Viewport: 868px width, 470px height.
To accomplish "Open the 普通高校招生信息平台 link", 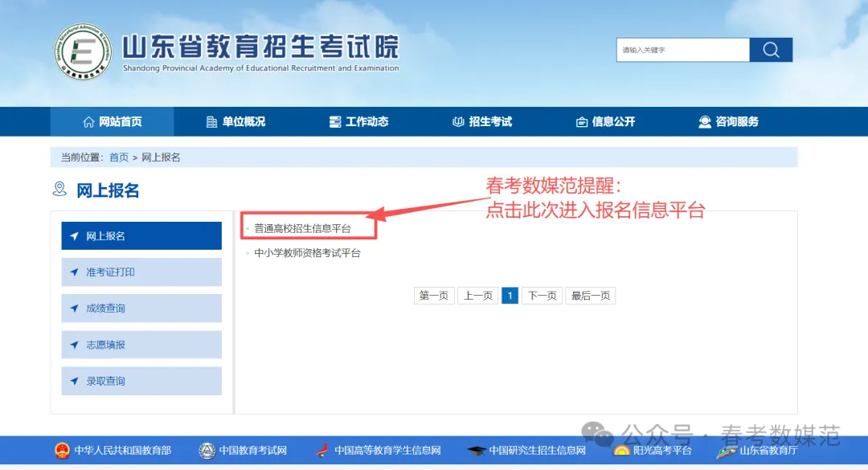I will click(302, 229).
